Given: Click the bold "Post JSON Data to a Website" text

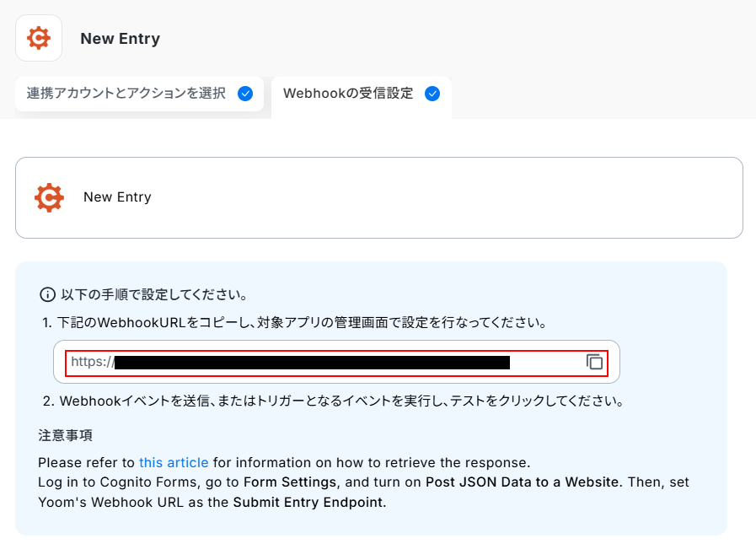Looking at the screenshot, I should click(x=523, y=482).
